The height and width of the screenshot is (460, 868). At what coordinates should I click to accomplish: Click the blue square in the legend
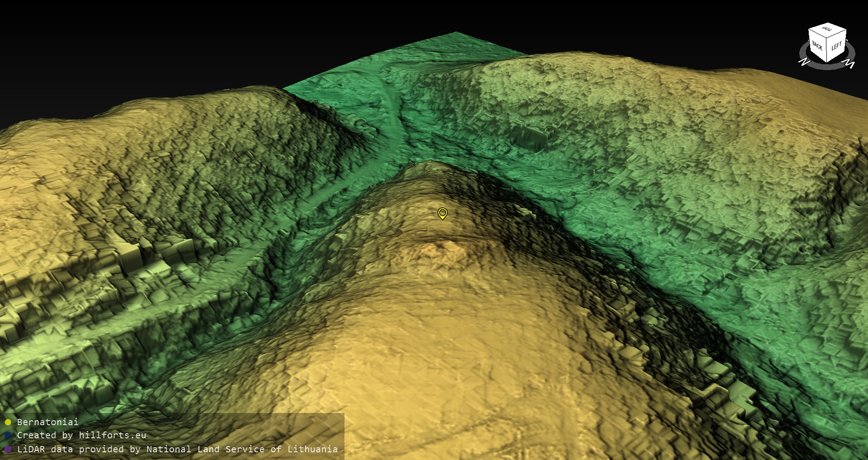[8, 436]
